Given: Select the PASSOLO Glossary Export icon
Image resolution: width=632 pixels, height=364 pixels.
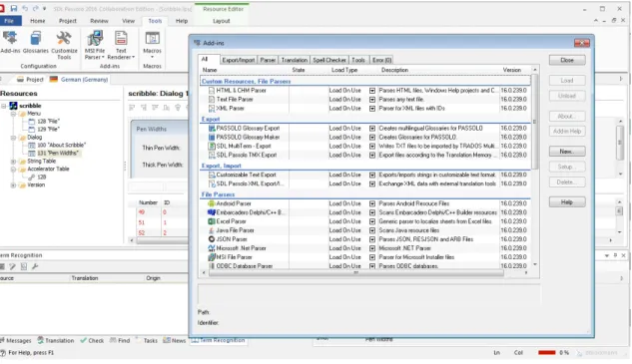Looking at the screenshot, I should tap(212, 128).
